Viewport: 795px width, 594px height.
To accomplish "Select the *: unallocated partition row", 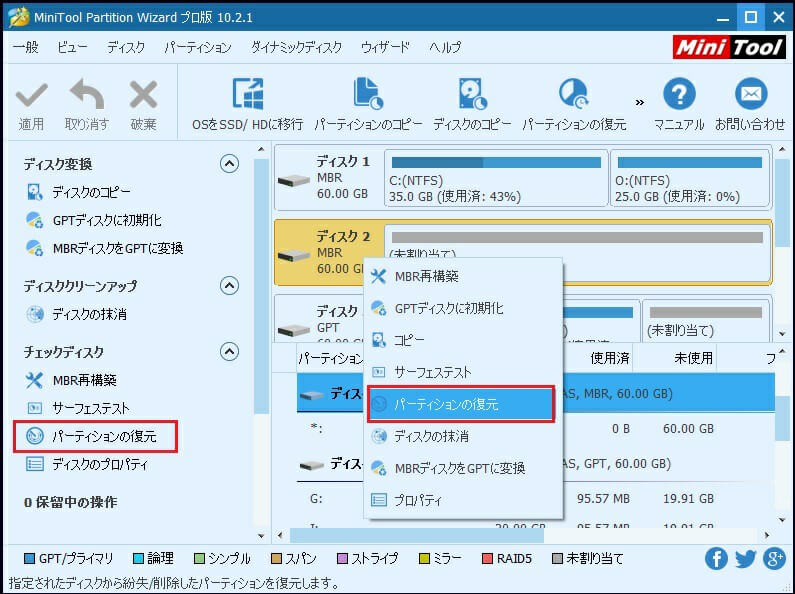I will 535,429.
